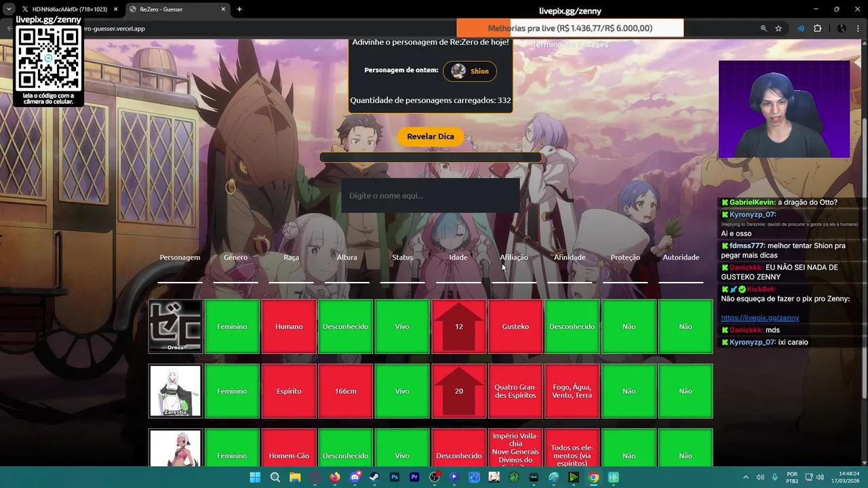The image size is (868, 488).
Task: Click the network icon in system tray
Action: [x=810, y=477]
